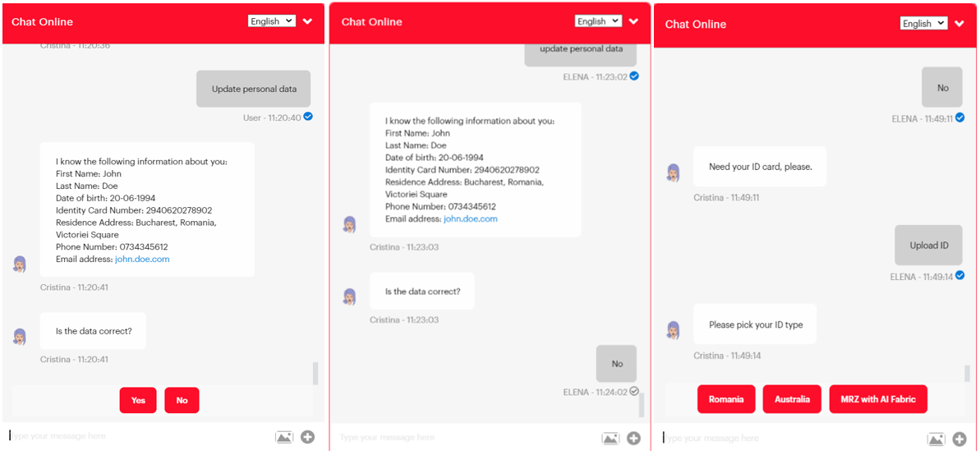Collapse the left chat using header chevron
Screen dimensions: 980x460
pos(307,21)
